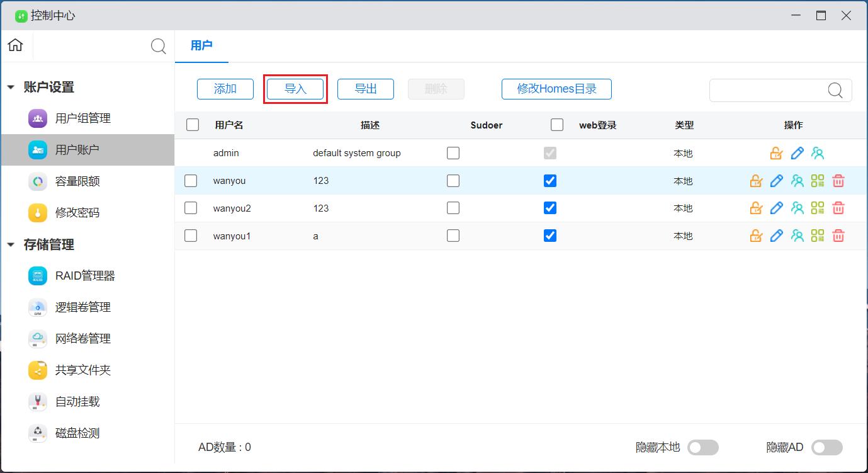Collapse the 存储管理 section
Screen dimensions: 868x473
(11, 245)
